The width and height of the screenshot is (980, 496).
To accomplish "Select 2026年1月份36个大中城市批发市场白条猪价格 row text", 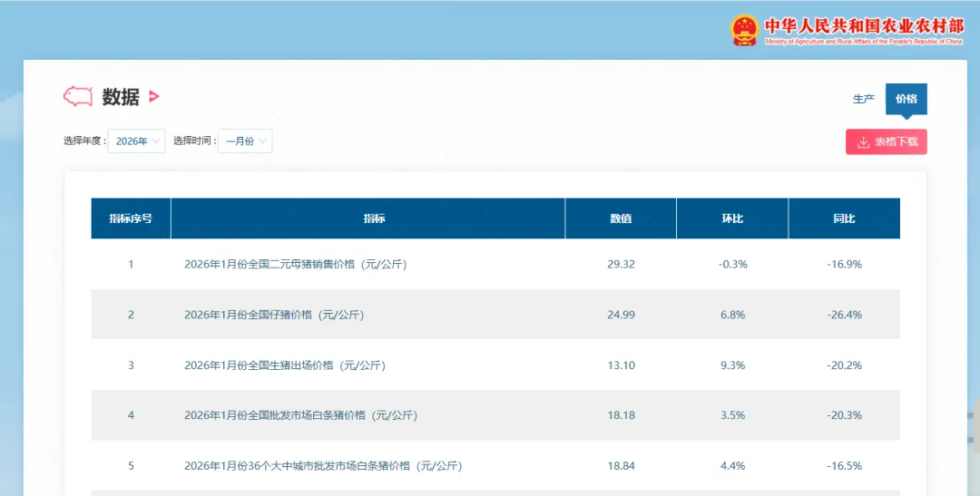I will pyautogui.click(x=323, y=466).
